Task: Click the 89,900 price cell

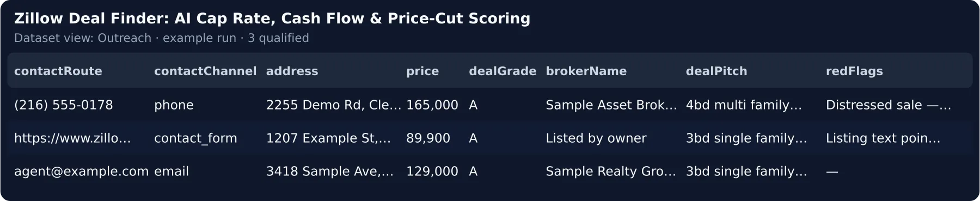Action: point(428,138)
